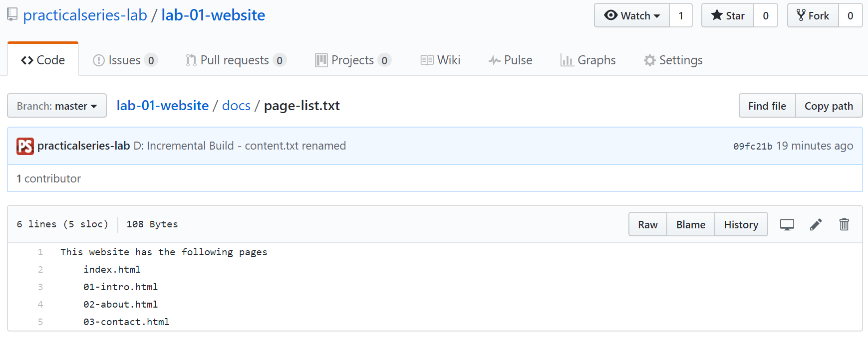Image resolution: width=868 pixels, height=341 pixels.
Task: Click the '19 minutes ago' timestamp
Action: 815,146
